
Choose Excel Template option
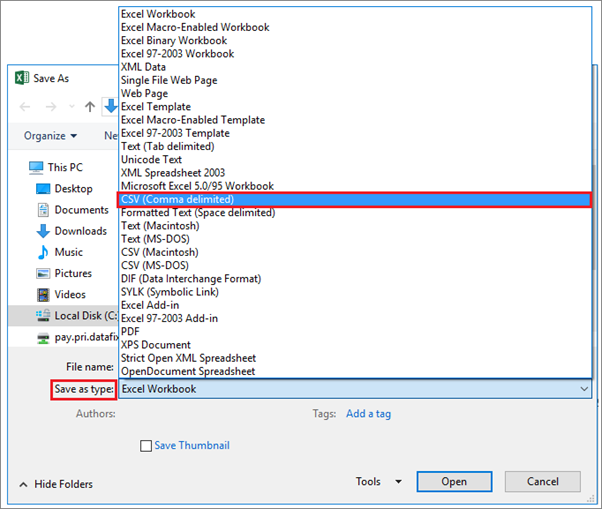pos(355,107)
